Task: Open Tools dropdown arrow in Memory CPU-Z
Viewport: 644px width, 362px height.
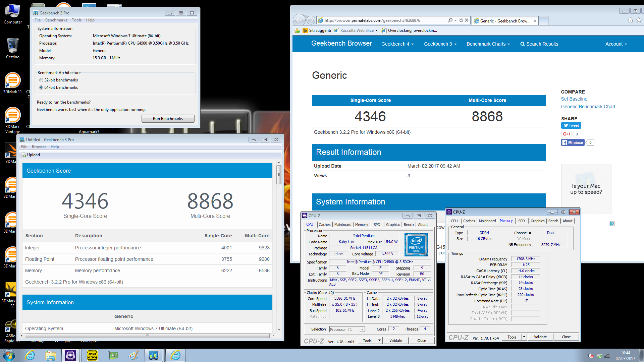Action: (524, 337)
